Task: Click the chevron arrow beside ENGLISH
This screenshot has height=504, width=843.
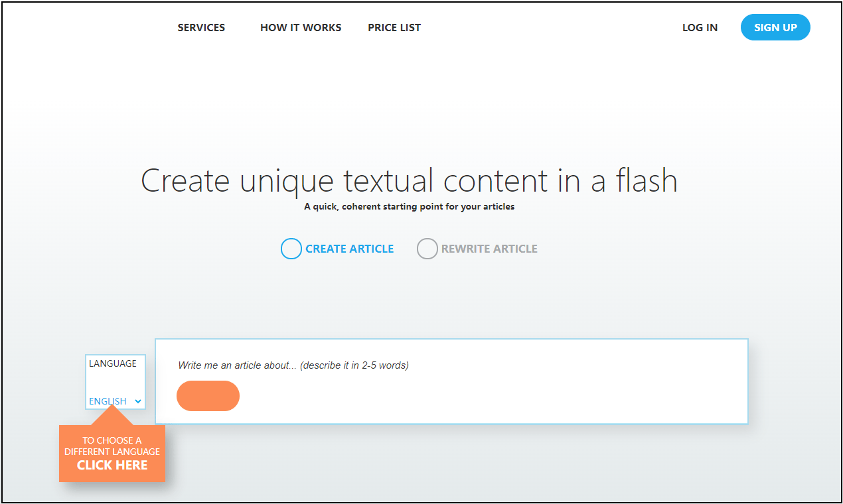Action: 138,401
